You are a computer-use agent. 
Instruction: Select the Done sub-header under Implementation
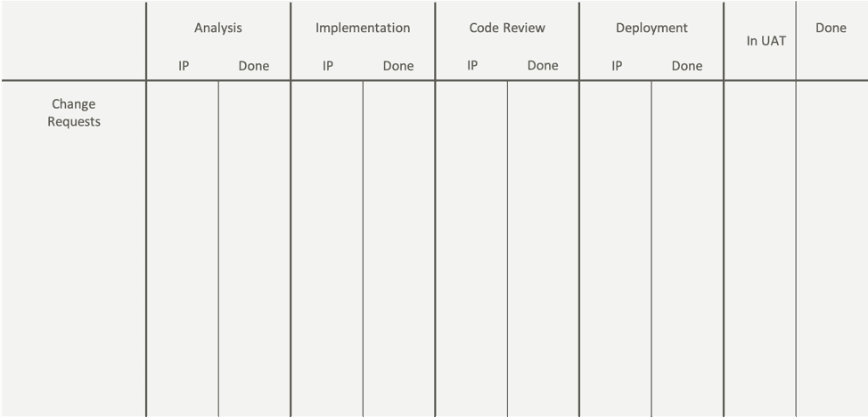[398, 66]
